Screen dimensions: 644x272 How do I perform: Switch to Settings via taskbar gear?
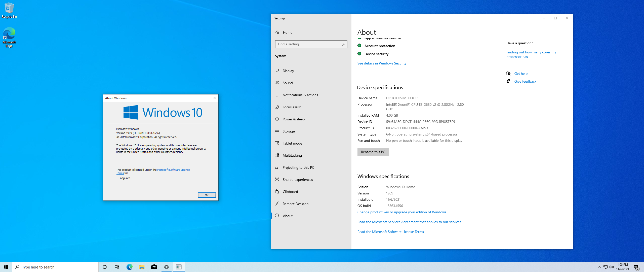166,267
